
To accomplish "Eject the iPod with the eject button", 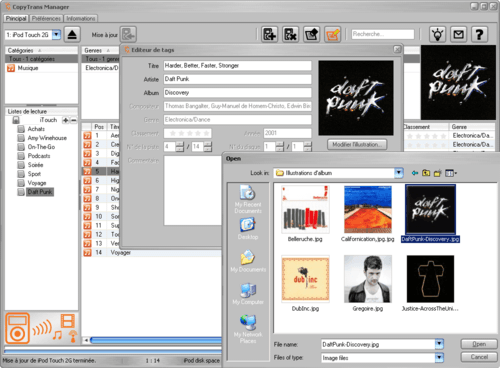I will point(72,34).
